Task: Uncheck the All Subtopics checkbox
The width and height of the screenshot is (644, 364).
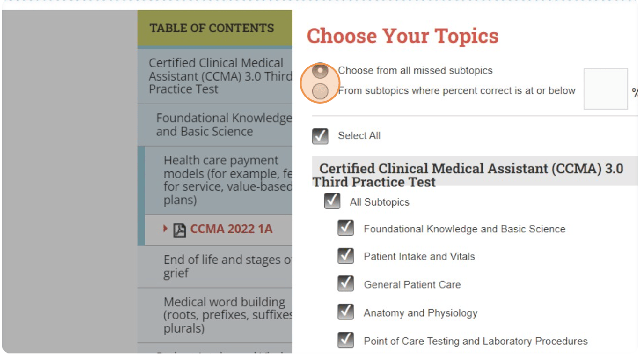Action: pyautogui.click(x=332, y=201)
